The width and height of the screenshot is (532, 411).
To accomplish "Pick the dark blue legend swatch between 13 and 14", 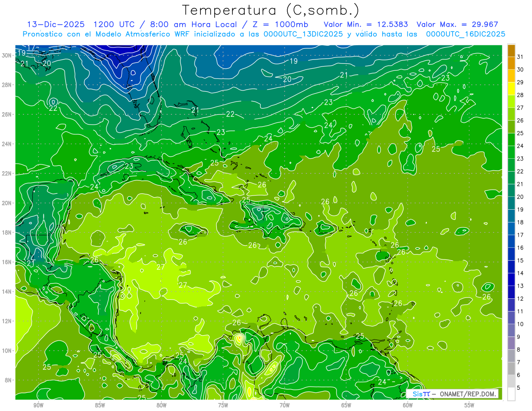I will (x=511, y=279).
